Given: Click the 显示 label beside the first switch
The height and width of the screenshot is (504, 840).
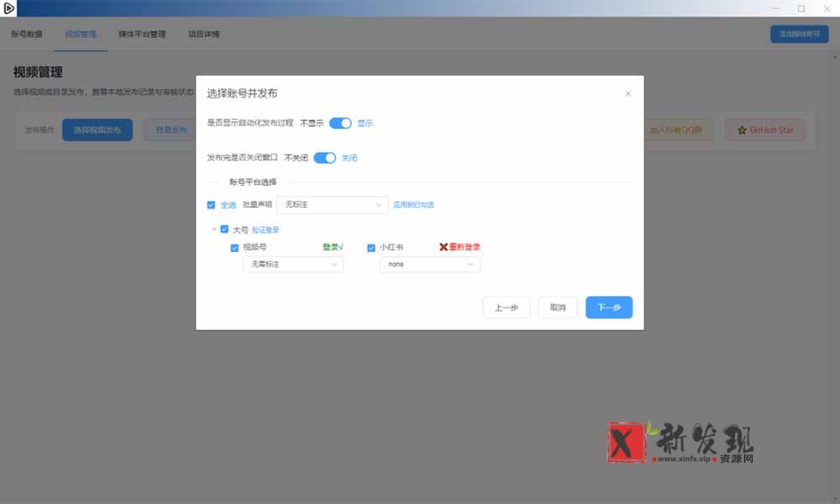Looking at the screenshot, I should (365, 123).
